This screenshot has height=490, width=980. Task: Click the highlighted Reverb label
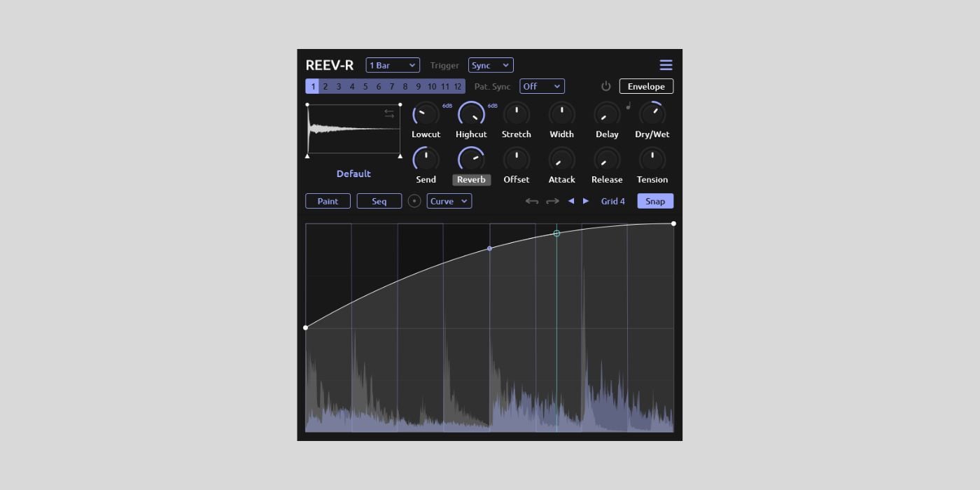(472, 180)
